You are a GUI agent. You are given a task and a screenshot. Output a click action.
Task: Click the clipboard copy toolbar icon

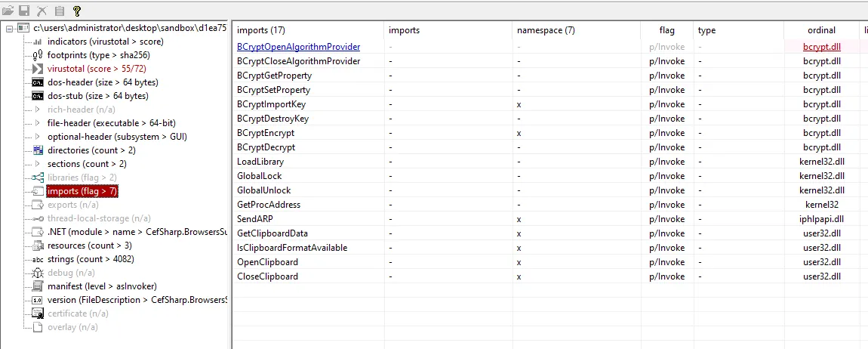click(x=60, y=11)
